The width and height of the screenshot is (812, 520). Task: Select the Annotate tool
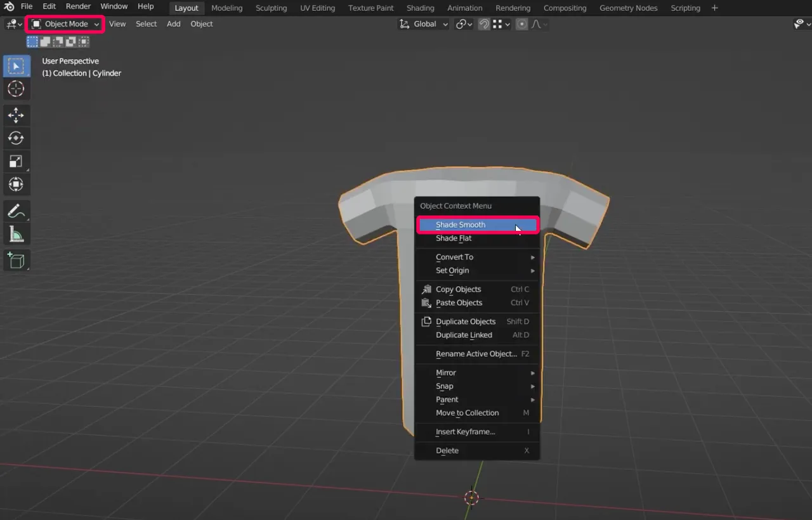click(16, 211)
